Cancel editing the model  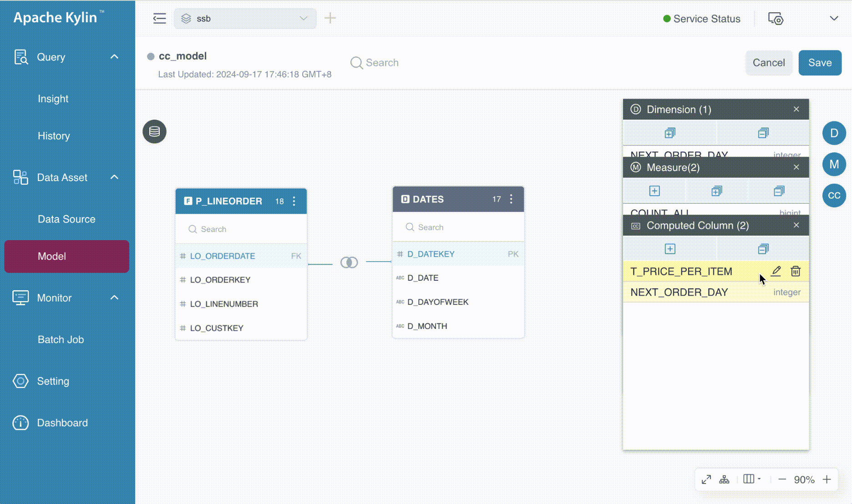pyautogui.click(x=768, y=63)
